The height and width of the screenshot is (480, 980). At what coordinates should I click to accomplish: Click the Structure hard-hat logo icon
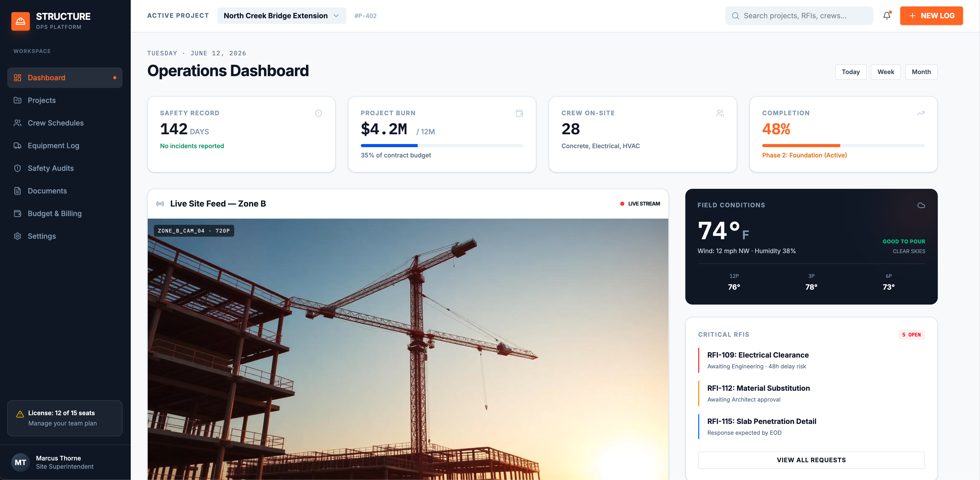pyautogui.click(x=21, y=21)
